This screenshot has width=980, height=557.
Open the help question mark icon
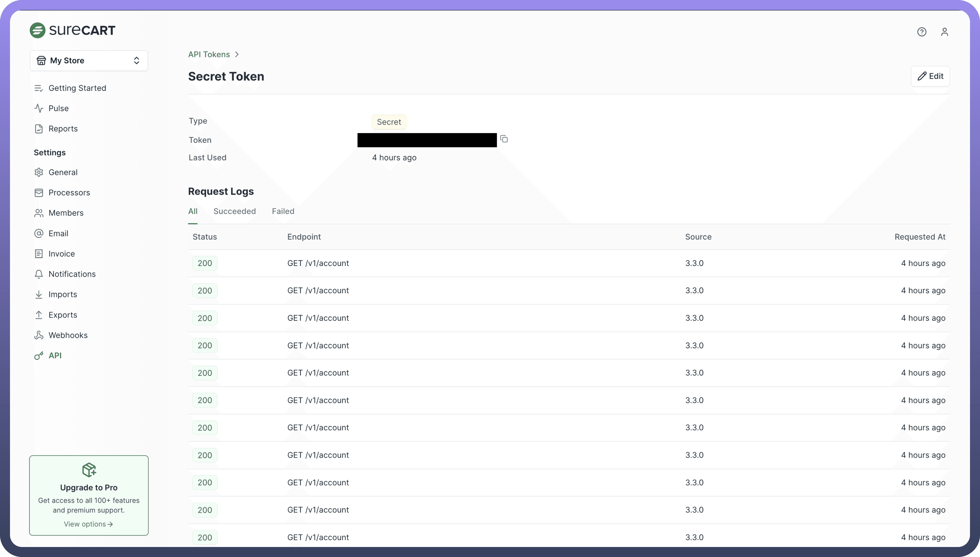pyautogui.click(x=921, y=32)
